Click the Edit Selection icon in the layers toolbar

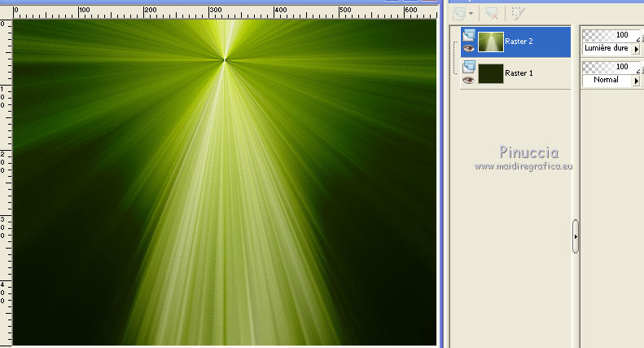(518, 13)
